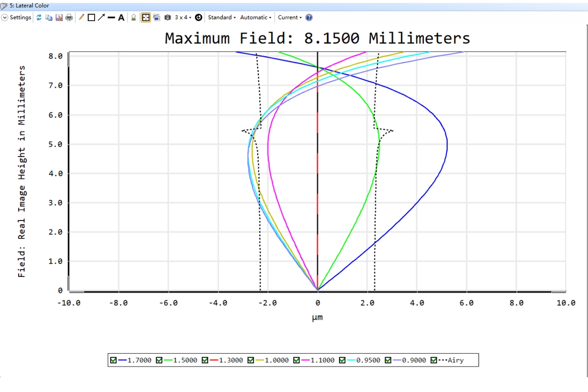Open the Standard dropdown

tap(221, 17)
